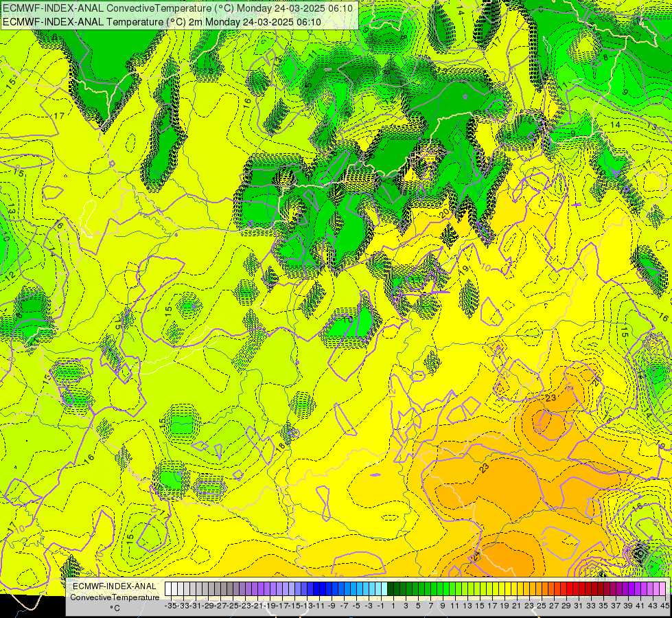The width and height of the screenshot is (672, 618).
Task: Click legend scale number 35
Action: (x=603, y=606)
